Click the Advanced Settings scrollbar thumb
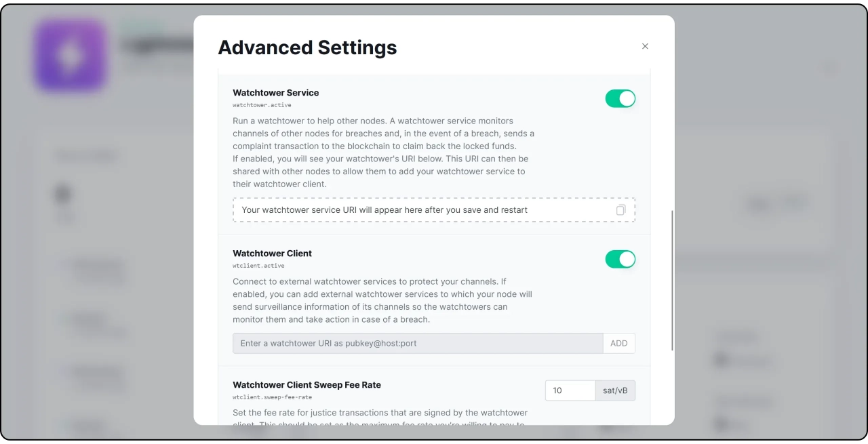868x444 pixels. coord(671,279)
